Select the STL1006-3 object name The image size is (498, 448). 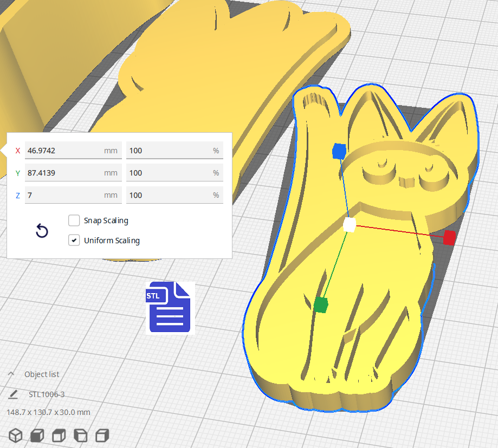[47, 394]
